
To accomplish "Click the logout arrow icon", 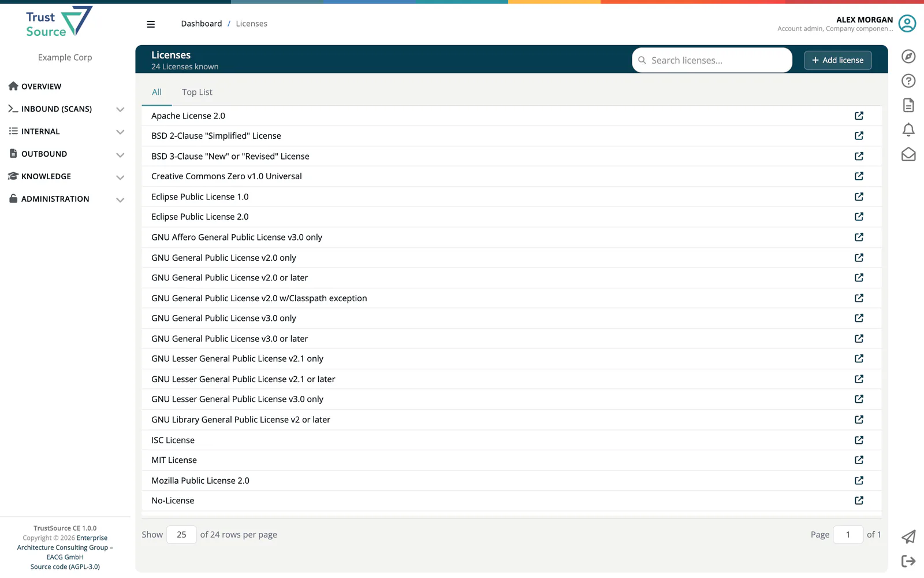I will pyautogui.click(x=908, y=561).
